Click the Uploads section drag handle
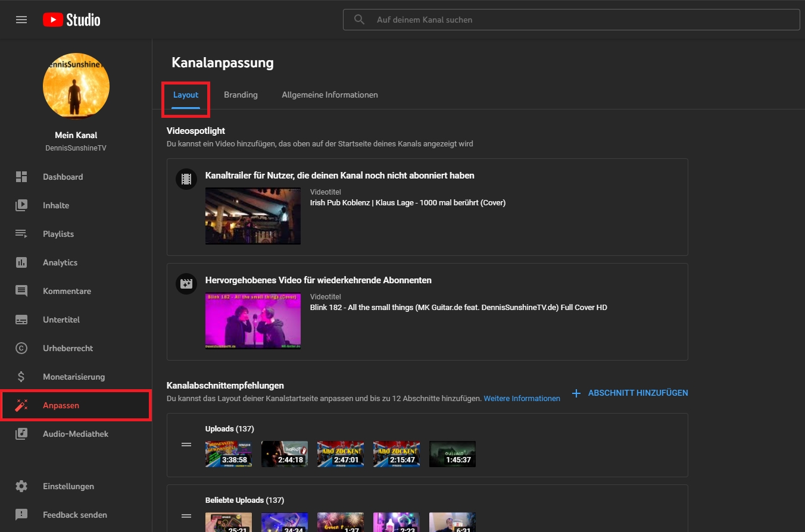 click(186, 445)
